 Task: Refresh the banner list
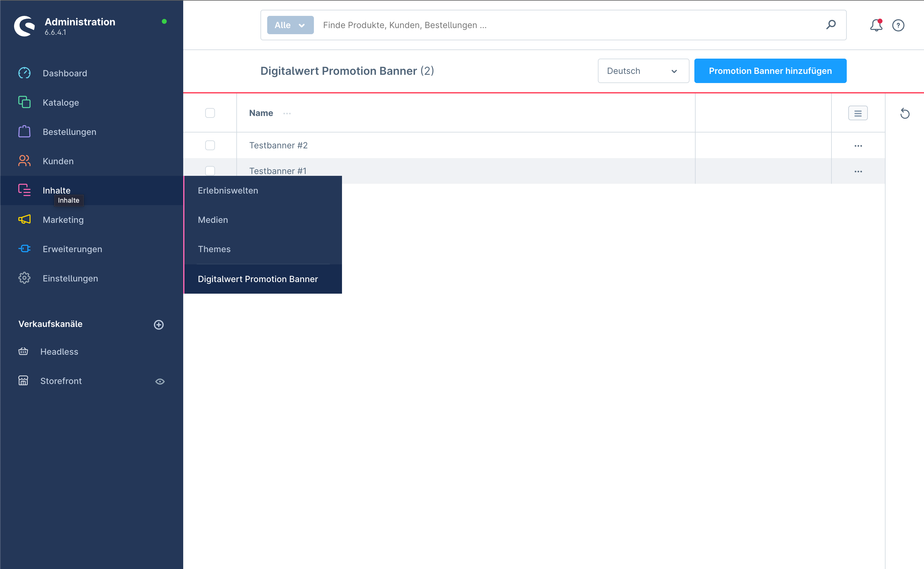click(x=905, y=113)
